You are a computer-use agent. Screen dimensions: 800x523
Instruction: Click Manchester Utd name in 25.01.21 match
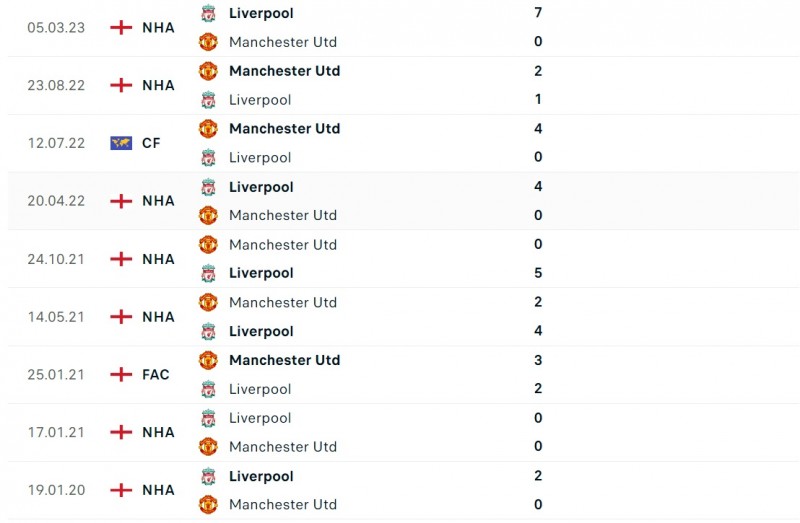(284, 360)
